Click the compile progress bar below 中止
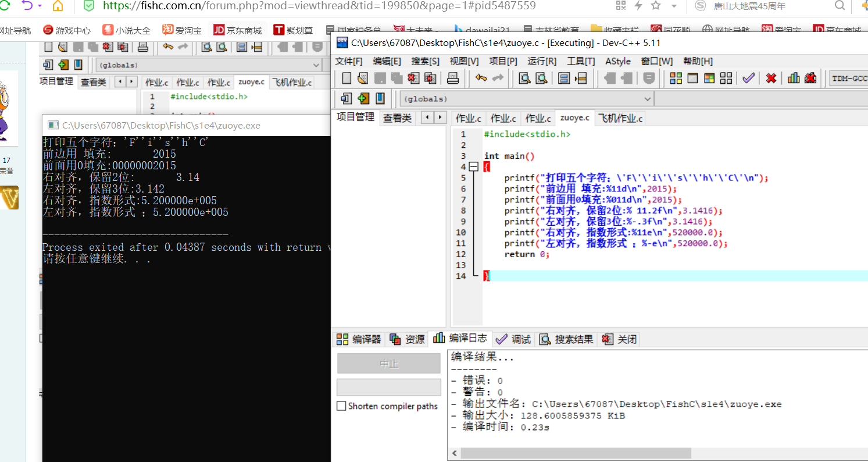Image resolution: width=868 pixels, height=462 pixels. click(x=389, y=388)
